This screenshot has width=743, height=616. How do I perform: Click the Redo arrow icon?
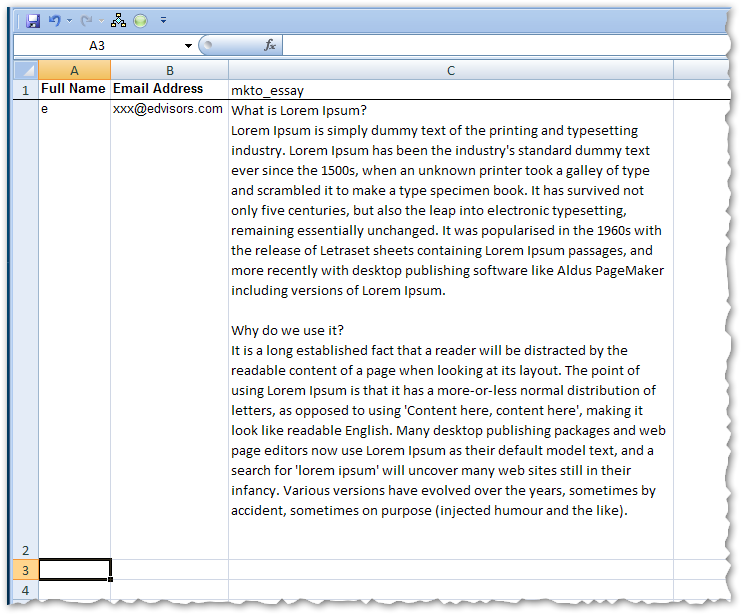coord(86,20)
